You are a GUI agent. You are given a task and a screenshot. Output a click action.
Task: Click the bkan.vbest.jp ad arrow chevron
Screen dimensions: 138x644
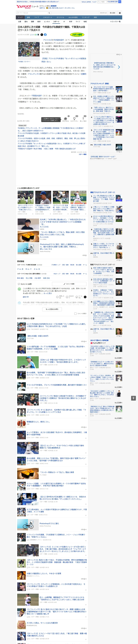[x=119, y=67]
